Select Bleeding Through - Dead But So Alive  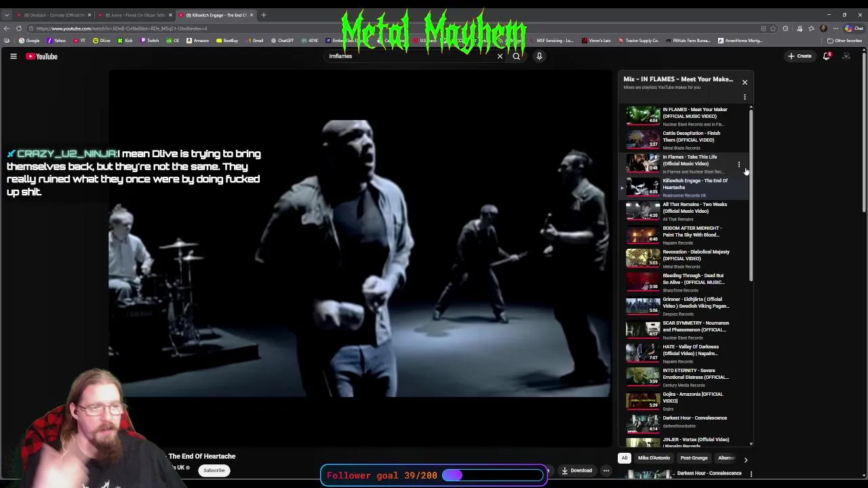click(x=685, y=282)
